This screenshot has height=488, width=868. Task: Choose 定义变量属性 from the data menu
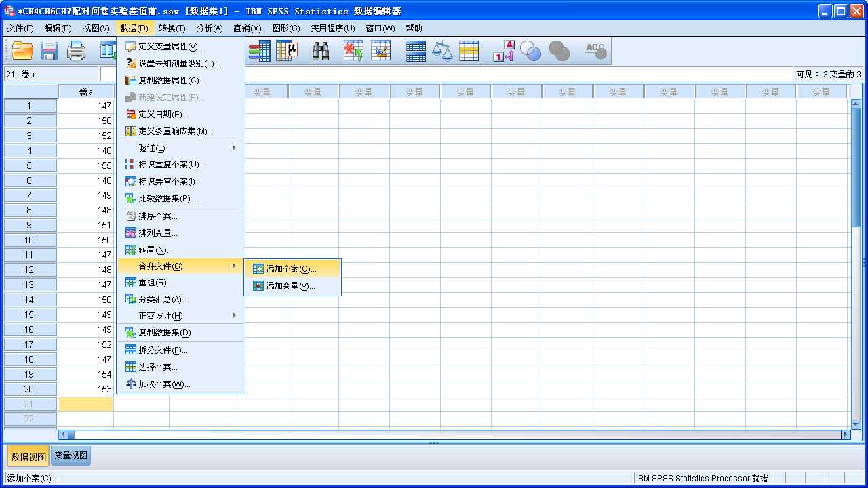(x=180, y=47)
